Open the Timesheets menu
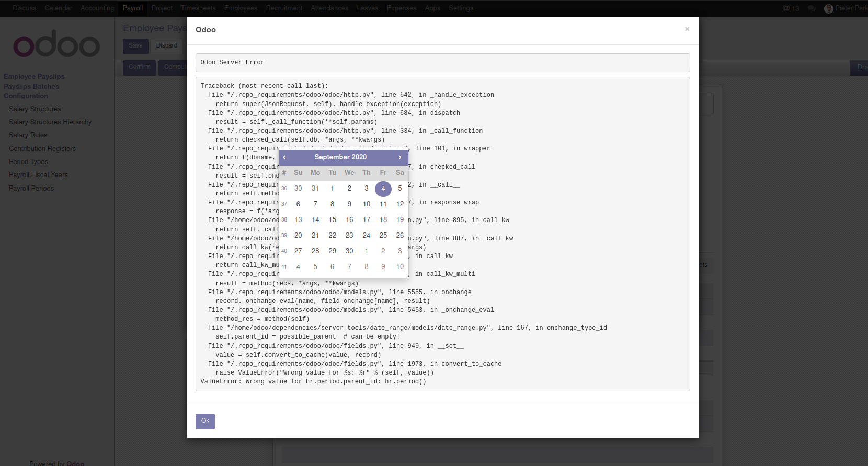This screenshot has height=466, width=868. tap(198, 8)
